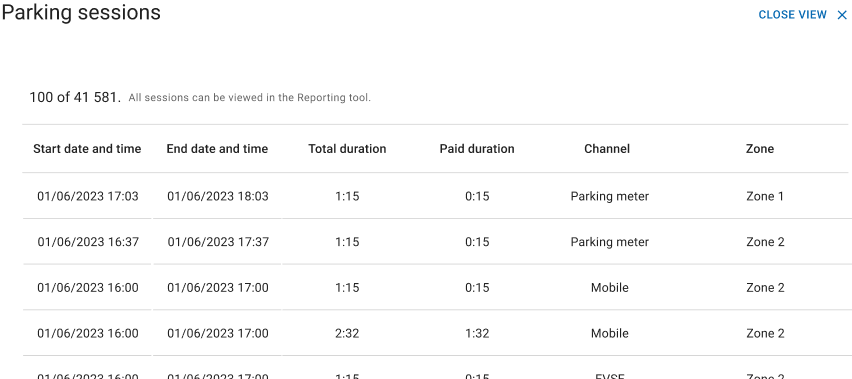
Task: Click the Start date and time column header
Action: (87, 149)
